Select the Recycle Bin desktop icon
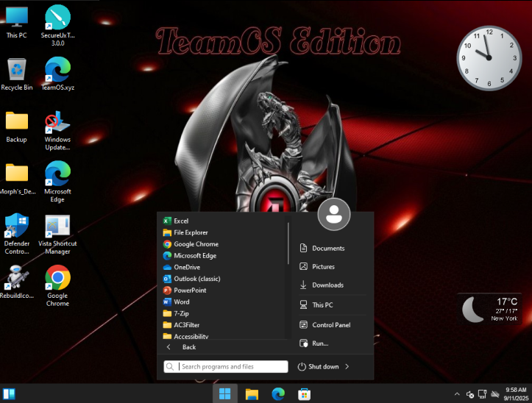532x403 pixels. tap(17, 74)
